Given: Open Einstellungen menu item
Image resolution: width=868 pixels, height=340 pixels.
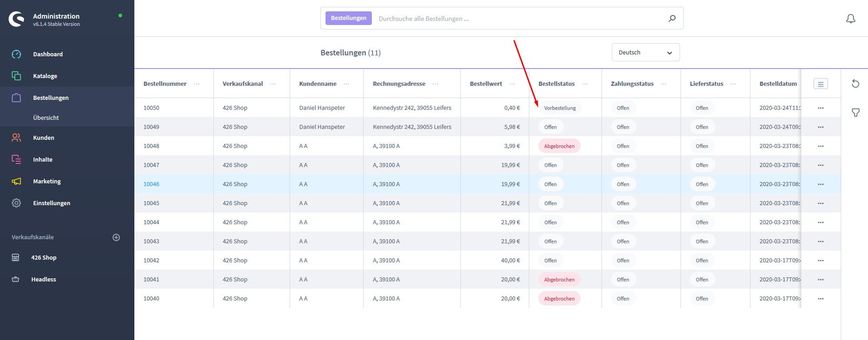Looking at the screenshot, I should (67, 203).
